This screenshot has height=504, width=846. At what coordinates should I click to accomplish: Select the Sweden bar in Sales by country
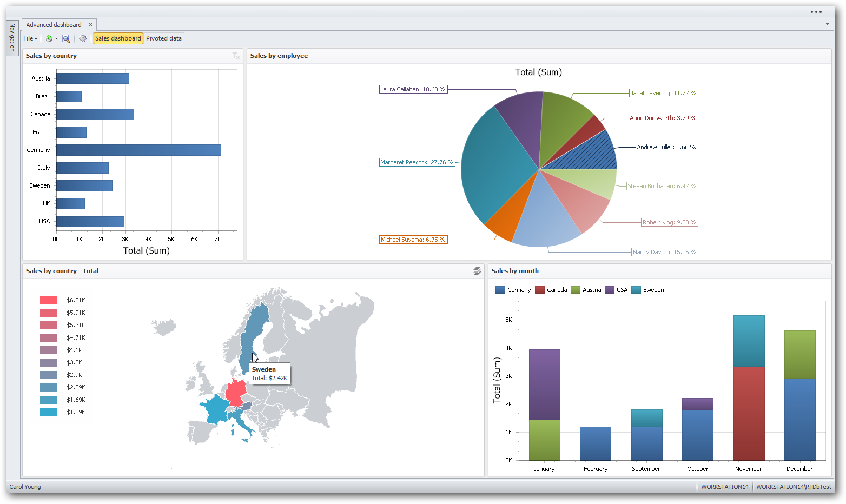pyautogui.click(x=84, y=185)
